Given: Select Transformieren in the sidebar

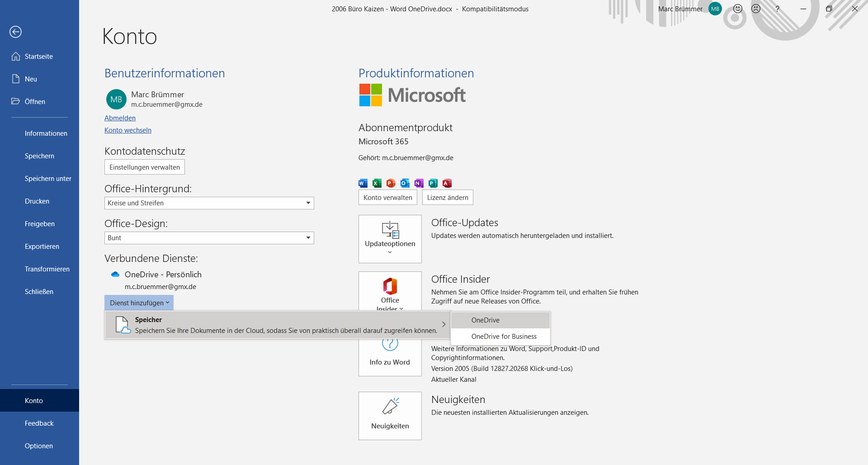Looking at the screenshot, I should (x=39, y=269).
